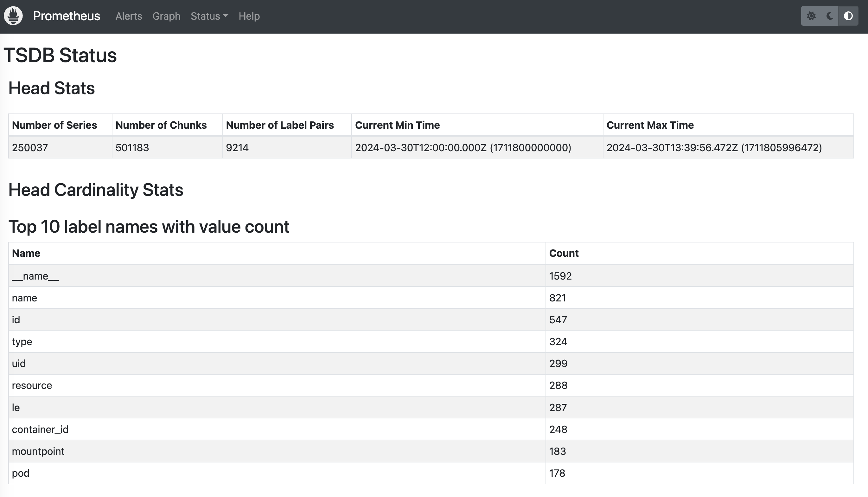The width and height of the screenshot is (868, 497).
Task: Select the __name__ label row
Action: pyautogui.click(x=35, y=276)
